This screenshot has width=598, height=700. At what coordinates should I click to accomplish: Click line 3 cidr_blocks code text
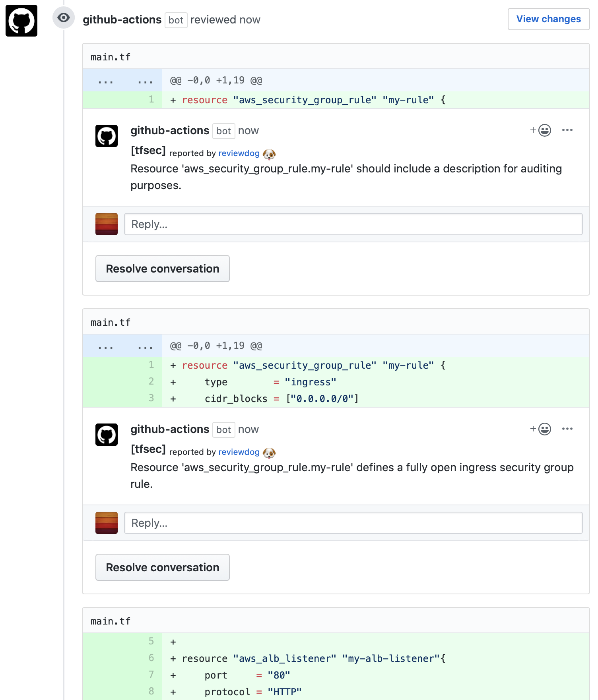(x=282, y=398)
